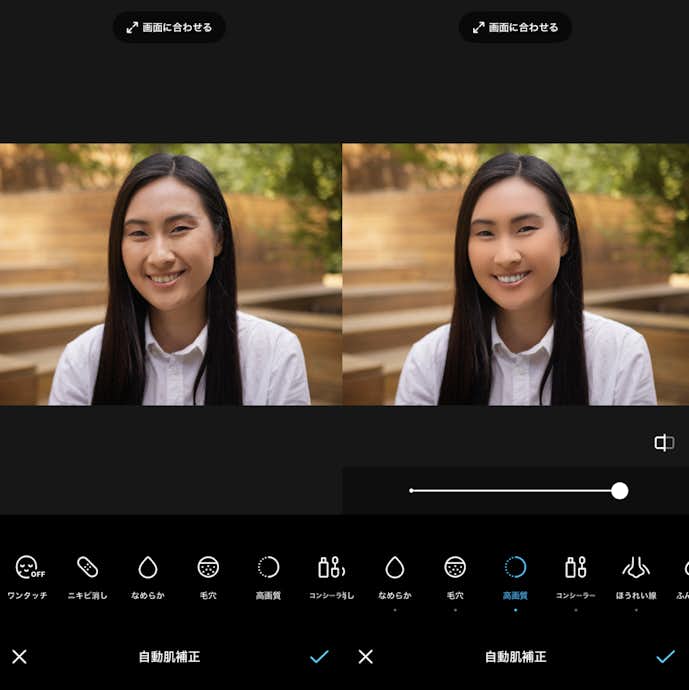Tap the retouched portrait on right

[515, 274]
